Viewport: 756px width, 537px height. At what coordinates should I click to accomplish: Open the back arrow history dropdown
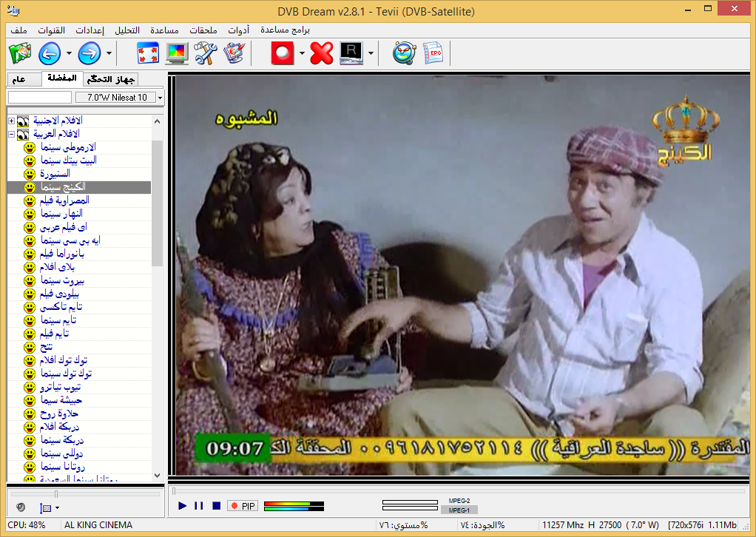[69, 53]
